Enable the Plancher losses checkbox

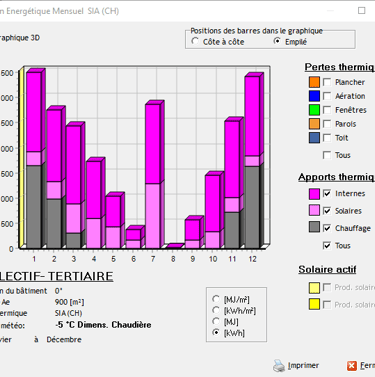tap(327, 82)
